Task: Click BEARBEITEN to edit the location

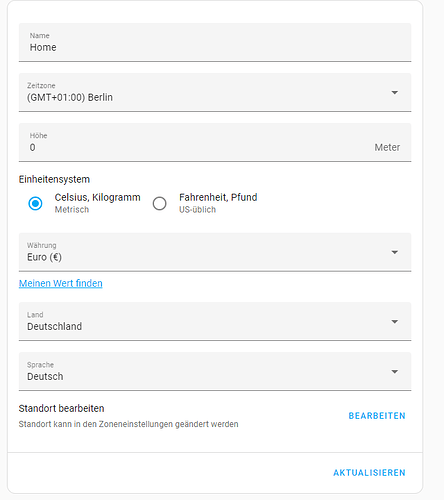Action: point(377,416)
